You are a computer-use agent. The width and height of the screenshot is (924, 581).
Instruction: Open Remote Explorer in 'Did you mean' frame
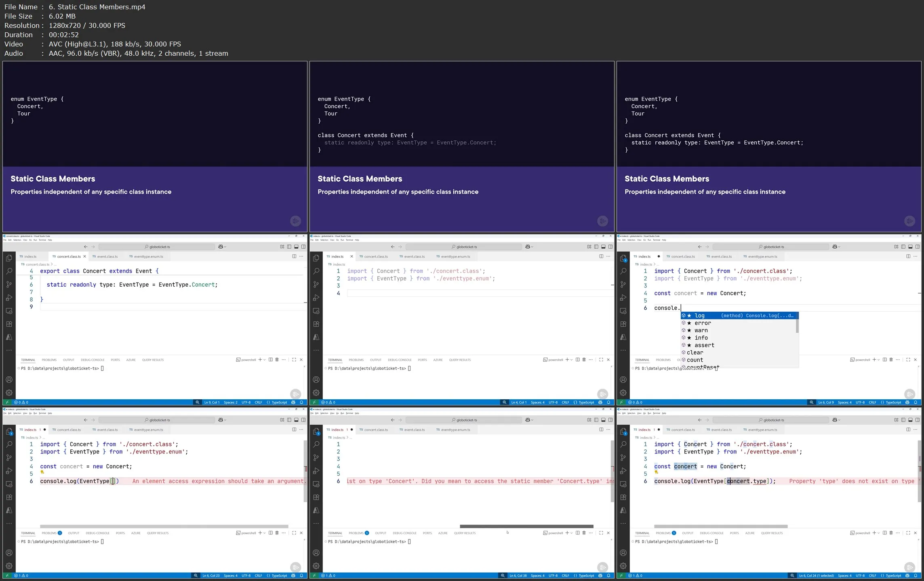(316, 484)
